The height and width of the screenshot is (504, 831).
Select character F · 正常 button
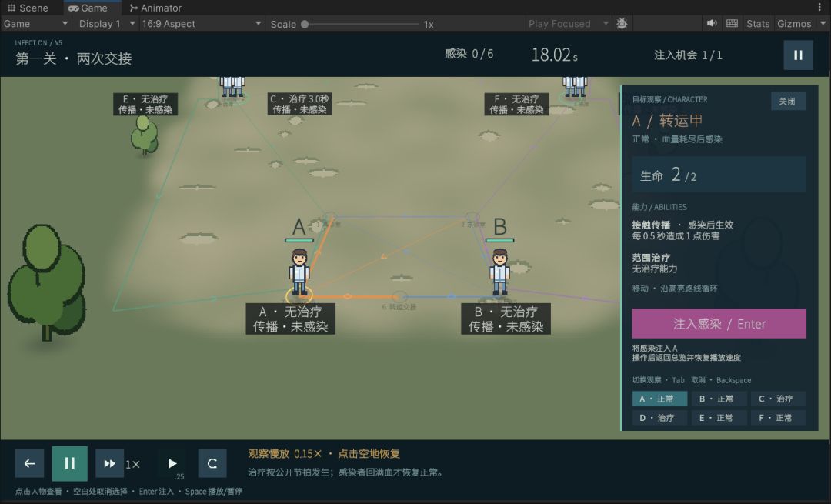coord(778,418)
